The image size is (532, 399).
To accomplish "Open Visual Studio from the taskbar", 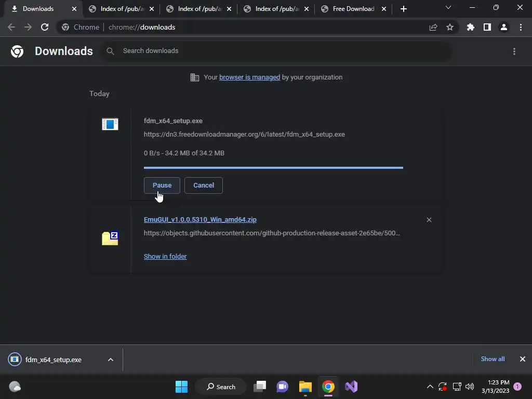I will point(351,387).
